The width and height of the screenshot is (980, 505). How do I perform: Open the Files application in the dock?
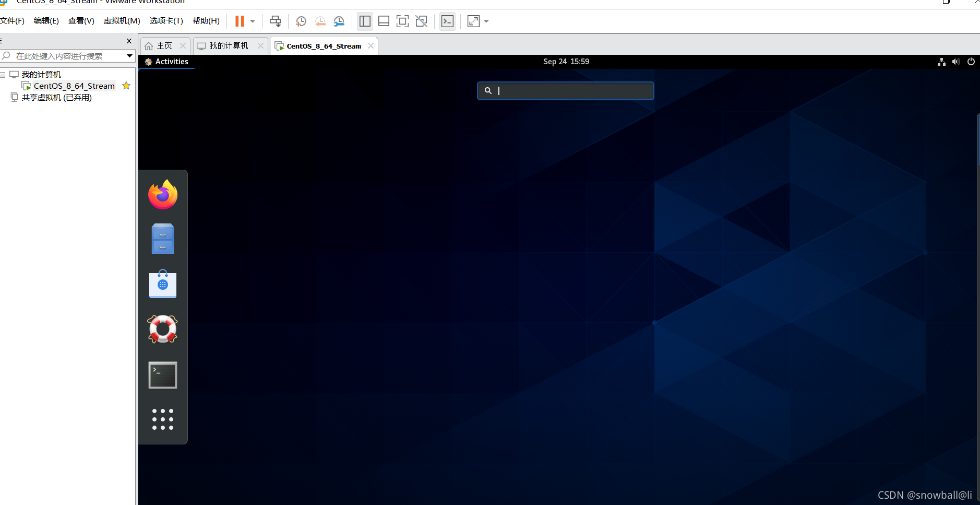point(162,239)
